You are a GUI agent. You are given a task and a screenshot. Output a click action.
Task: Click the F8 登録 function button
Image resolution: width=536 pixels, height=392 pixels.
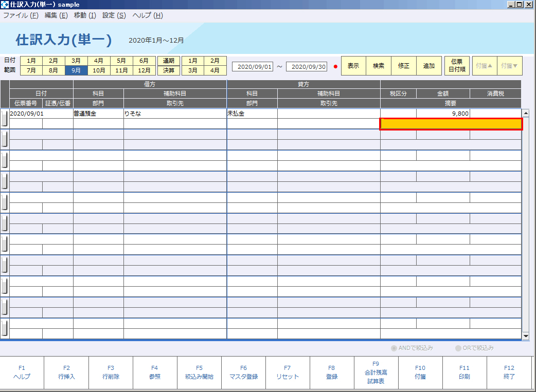(332, 372)
